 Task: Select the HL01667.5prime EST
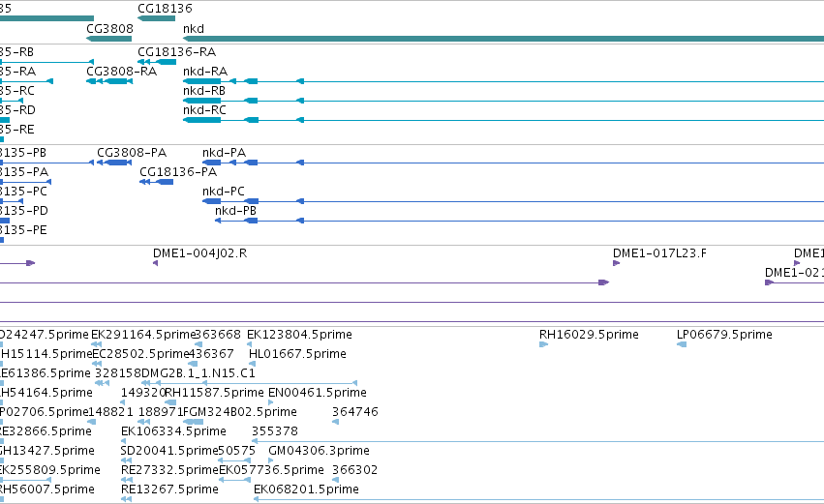click(x=297, y=354)
